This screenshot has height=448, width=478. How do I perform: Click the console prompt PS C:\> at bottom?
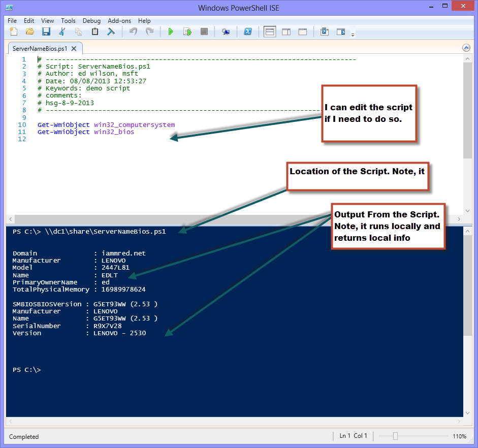coord(27,370)
